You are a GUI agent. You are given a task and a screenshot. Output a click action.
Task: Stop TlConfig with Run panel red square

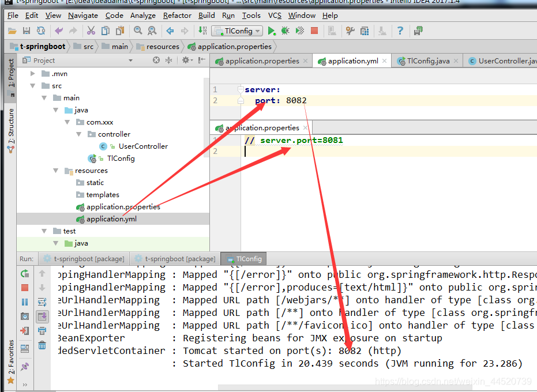pos(25,288)
